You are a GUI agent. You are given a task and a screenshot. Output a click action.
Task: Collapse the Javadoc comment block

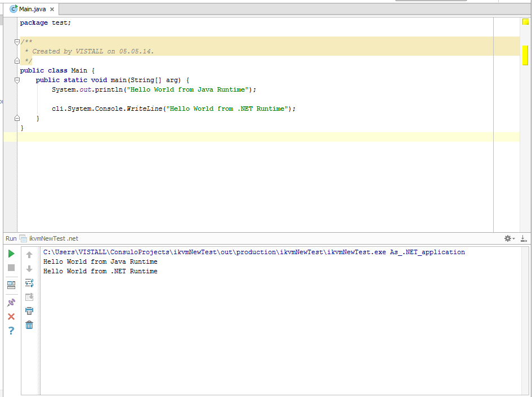pyautogui.click(x=17, y=42)
